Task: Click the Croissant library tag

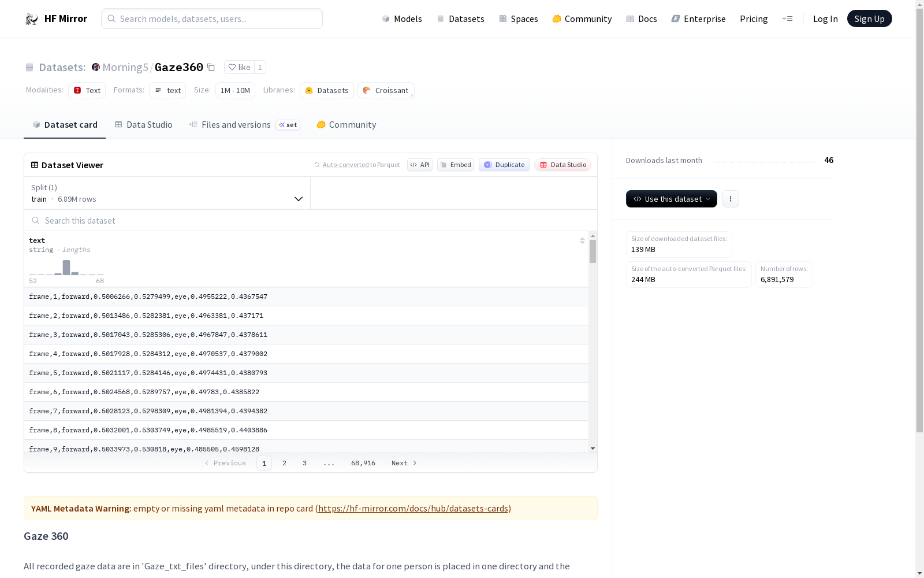Action: [x=386, y=90]
